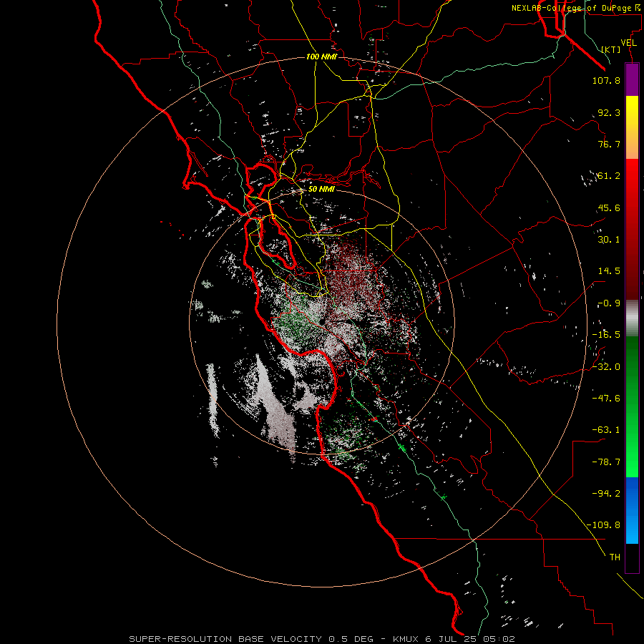Screen dimensions: 644x644
Task: Click the 92.3 value on velocity scale
Action: (609, 112)
